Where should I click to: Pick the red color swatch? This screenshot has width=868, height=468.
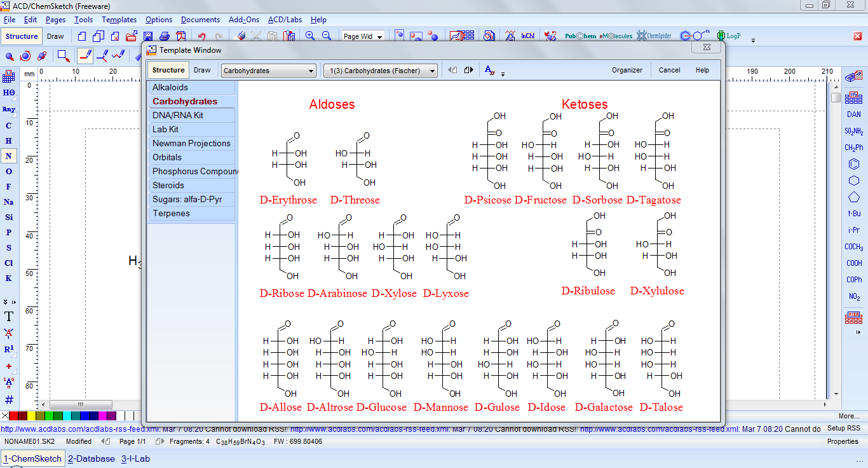[x=13, y=416]
